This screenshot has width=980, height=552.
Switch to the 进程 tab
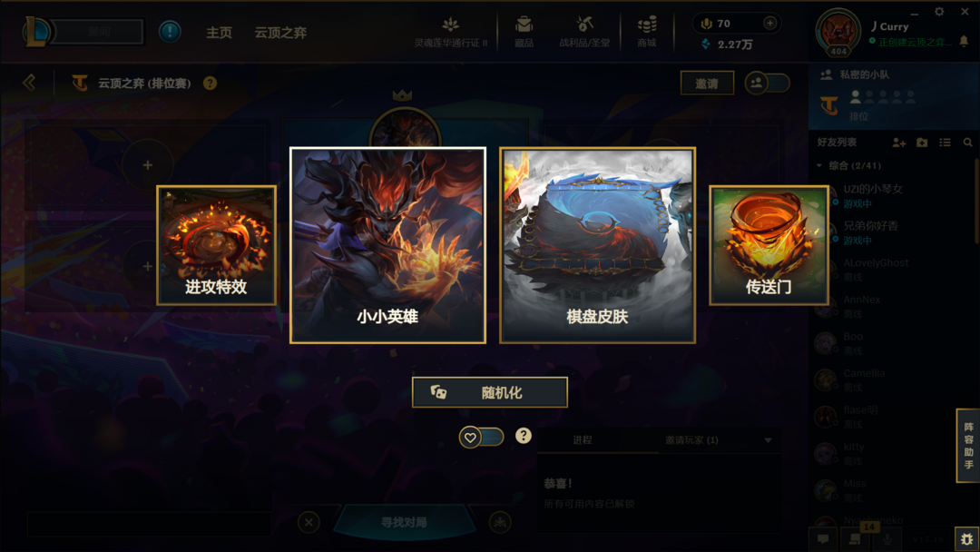(582, 440)
